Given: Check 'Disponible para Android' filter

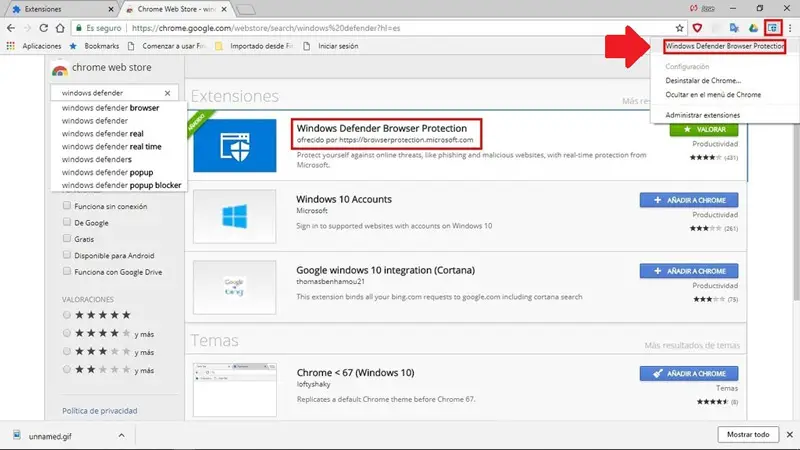Looking at the screenshot, I should (67, 255).
